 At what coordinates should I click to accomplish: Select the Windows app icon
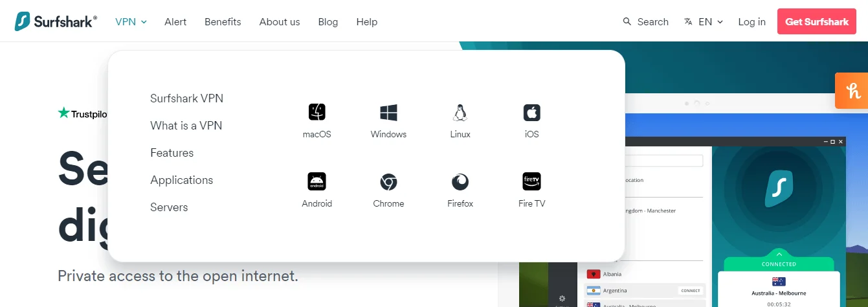tap(388, 113)
